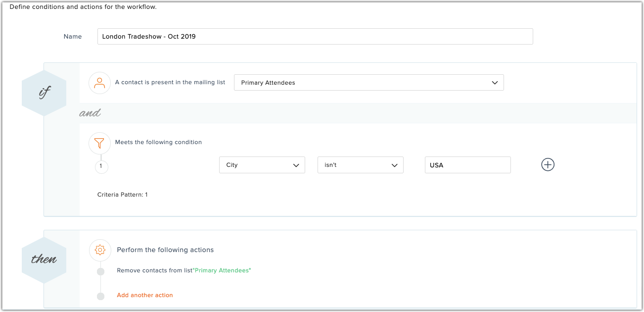Viewport: 644px width, 312px height.
Task: Click bullet beside Remove contacts action
Action: click(x=101, y=271)
